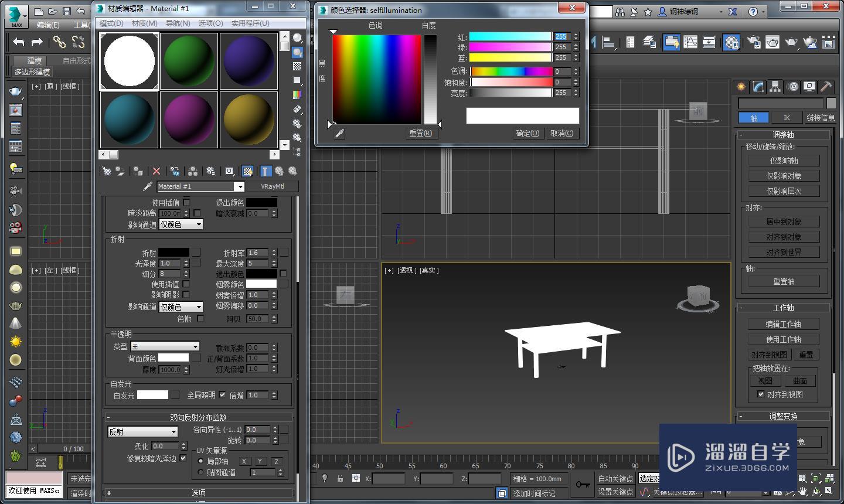Toggle Backlight icon beside sample slots
Screen dimensions: 844x504
pyautogui.click(x=298, y=52)
